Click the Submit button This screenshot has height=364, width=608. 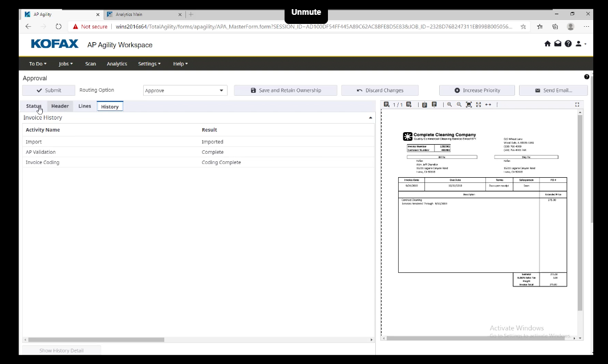point(49,91)
